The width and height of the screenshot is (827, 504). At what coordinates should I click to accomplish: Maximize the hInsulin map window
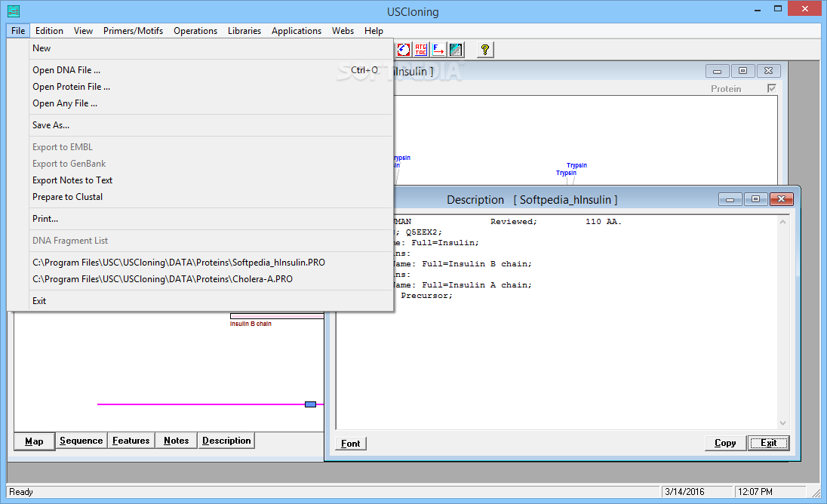(742, 71)
